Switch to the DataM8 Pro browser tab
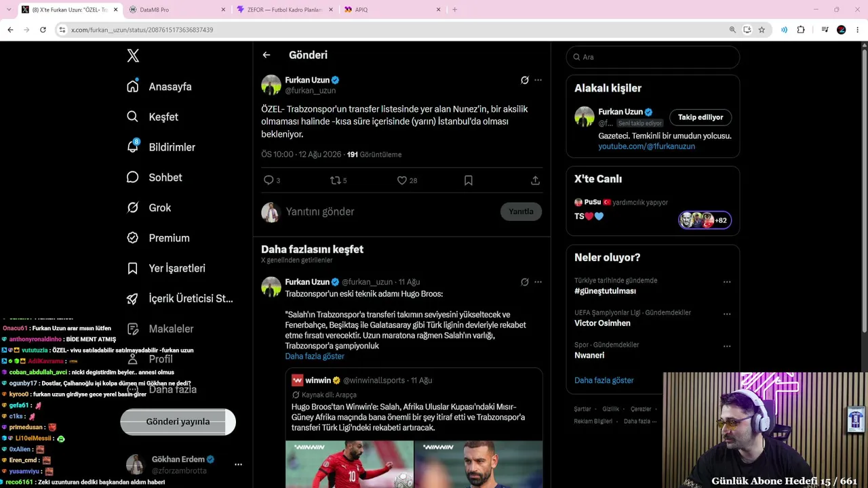Screen dimensions: 868x488 coord(176,9)
